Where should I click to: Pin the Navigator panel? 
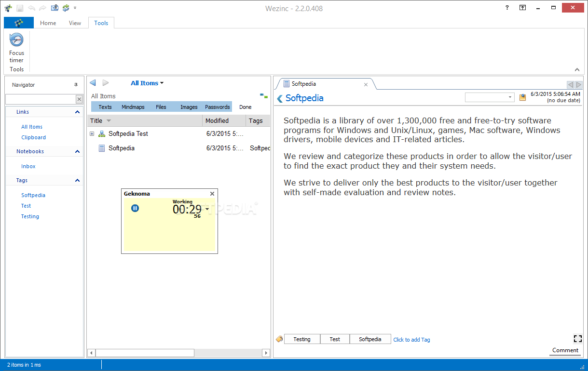[76, 85]
